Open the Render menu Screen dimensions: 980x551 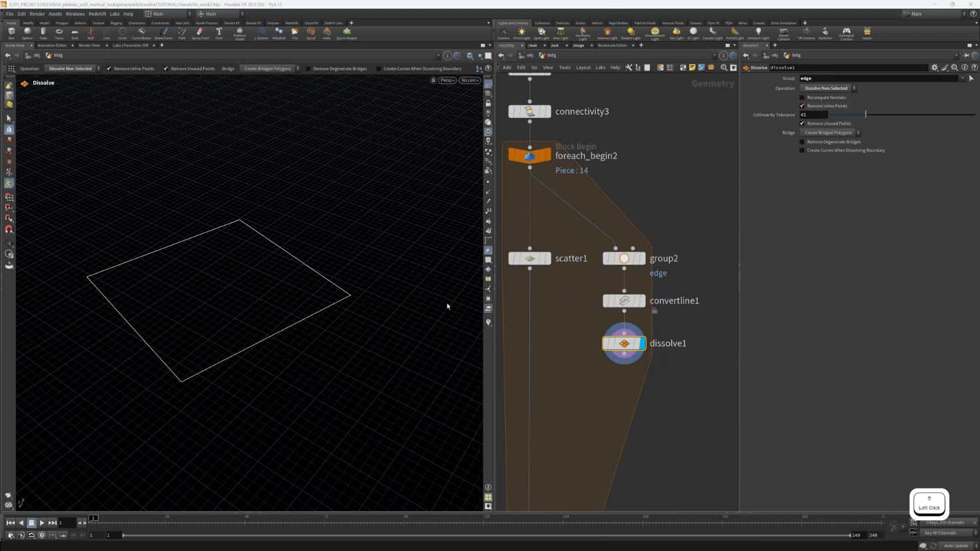coord(37,14)
